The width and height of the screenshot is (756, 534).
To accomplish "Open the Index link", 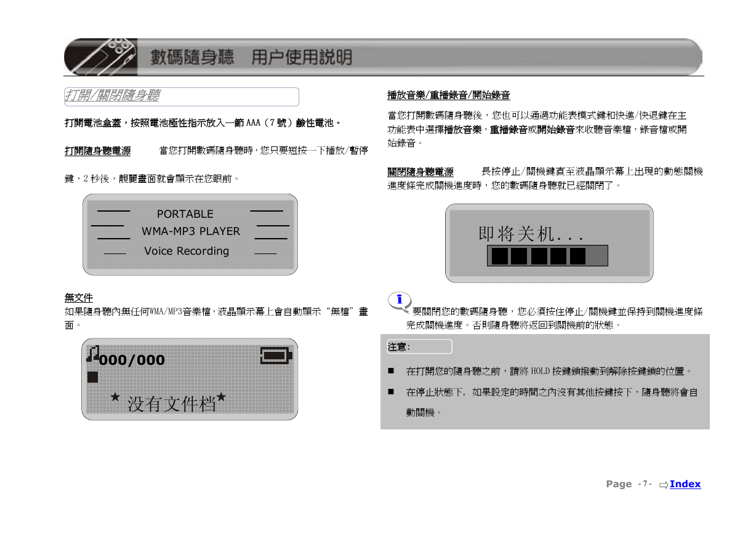I will tap(685, 484).
